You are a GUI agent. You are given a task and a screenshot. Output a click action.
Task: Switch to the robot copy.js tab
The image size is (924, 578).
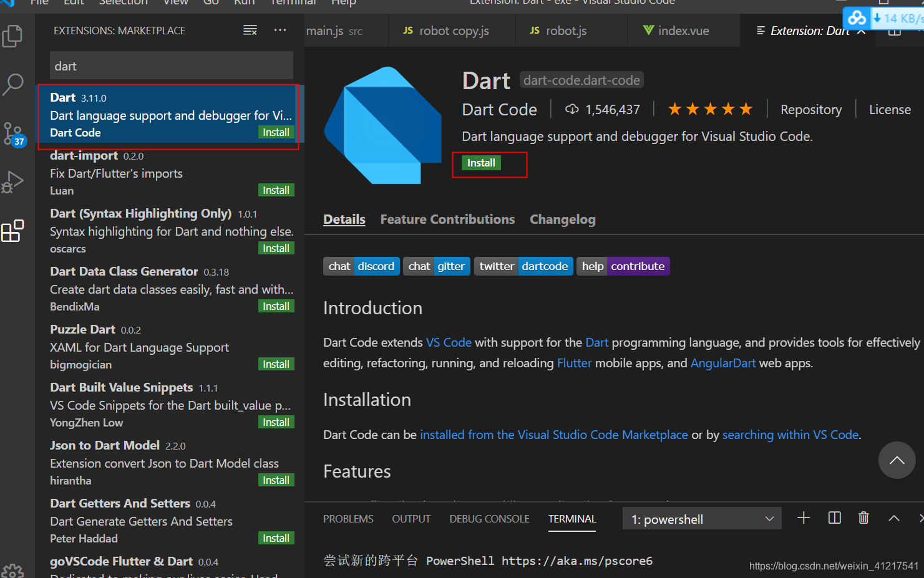click(452, 31)
